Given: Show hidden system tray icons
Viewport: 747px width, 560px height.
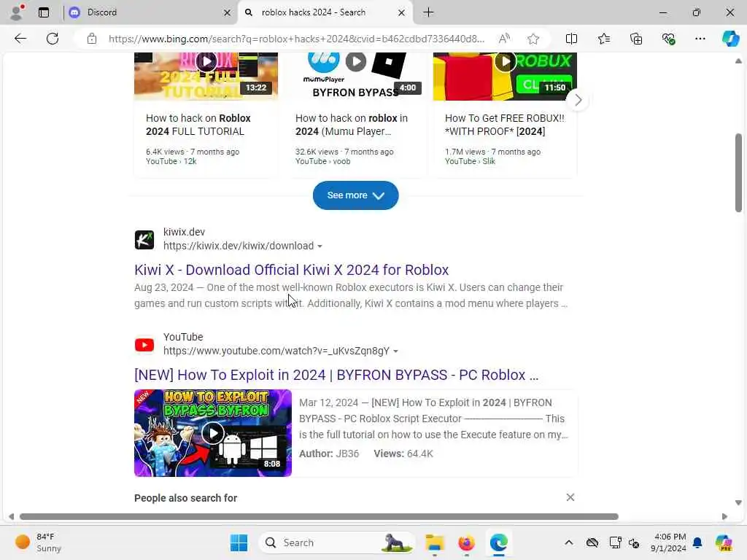Looking at the screenshot, I should click(569, 542).
